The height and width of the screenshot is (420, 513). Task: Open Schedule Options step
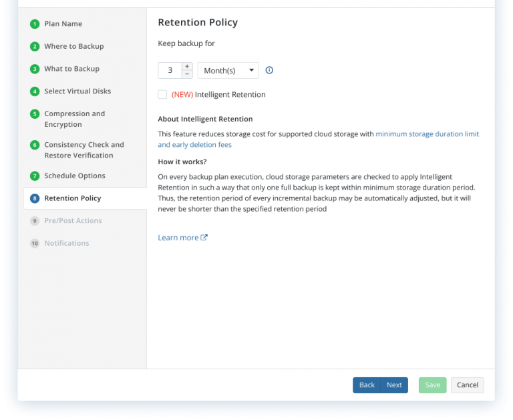tap(74, 176)
